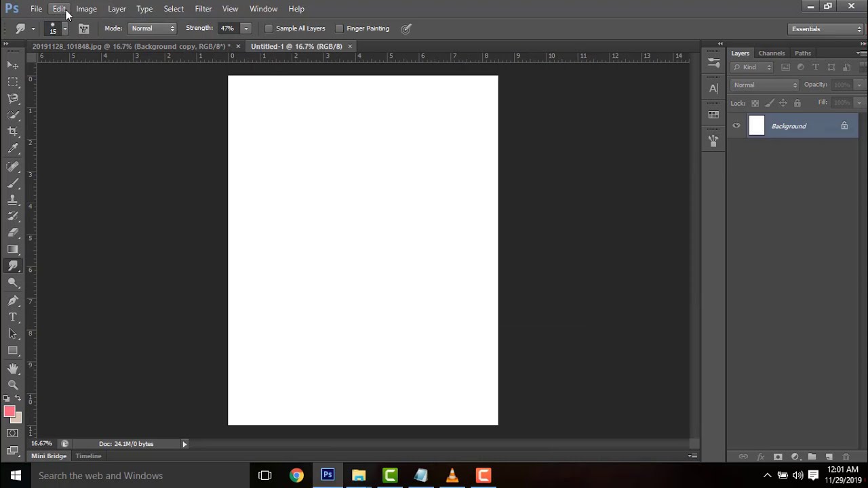Image resolution: width=868 pixels, height=488 pixels.
Task: Open the Tool Preset picker arrow
Action: (x=33, y=28)
